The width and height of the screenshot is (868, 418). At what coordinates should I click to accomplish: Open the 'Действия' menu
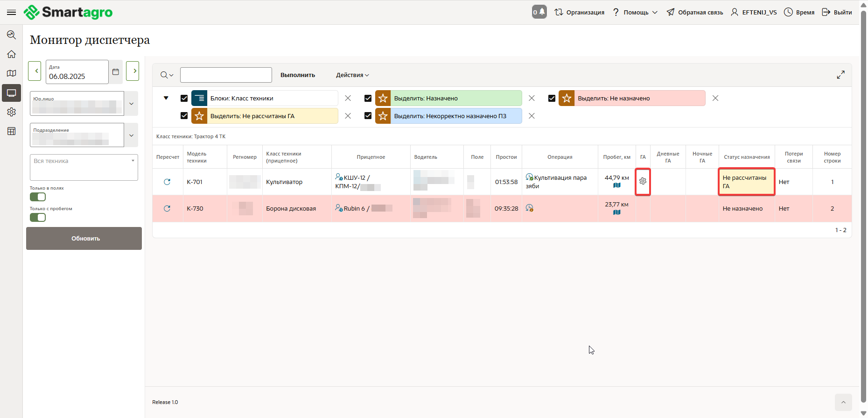click(352, 75)
